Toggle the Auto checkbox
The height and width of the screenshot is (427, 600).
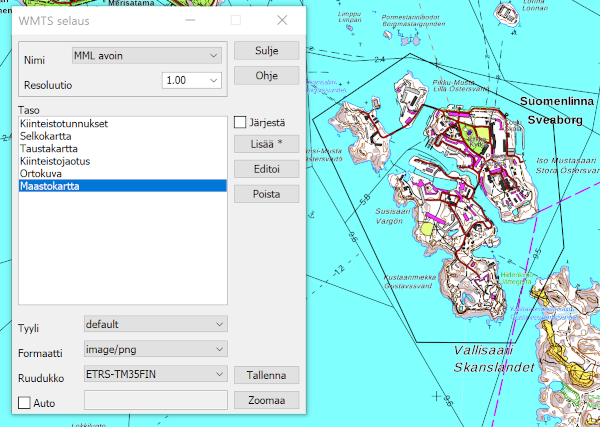pyautogui.click(x=25, y=403)
